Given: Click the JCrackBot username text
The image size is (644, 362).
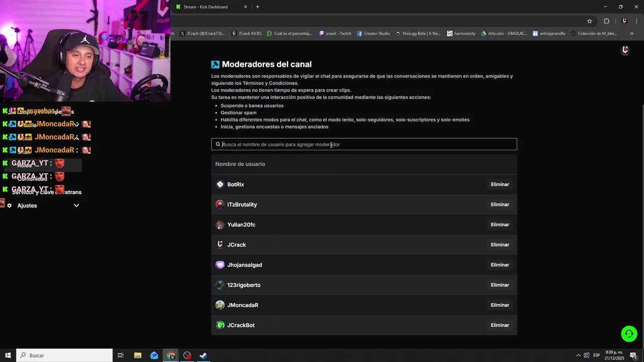Looking at the screenshot, I should 241,325.
